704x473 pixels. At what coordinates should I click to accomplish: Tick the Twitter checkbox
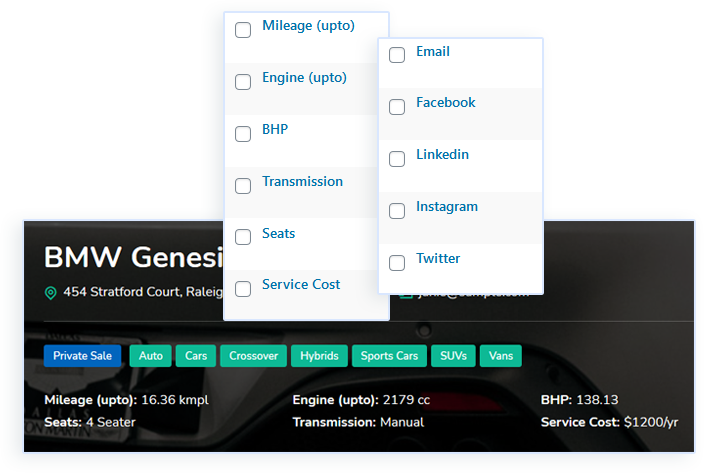(397, 263)
